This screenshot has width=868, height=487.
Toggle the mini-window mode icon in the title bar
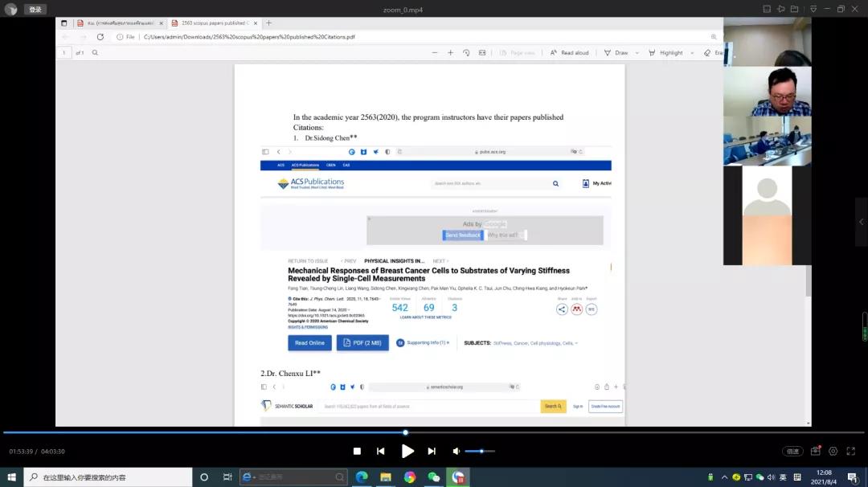coord(767,9)
